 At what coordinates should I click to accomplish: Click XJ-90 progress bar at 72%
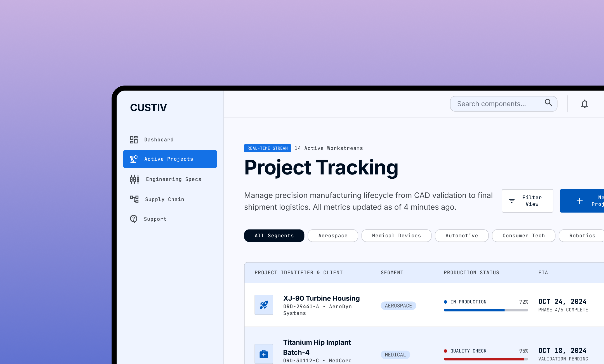coord(486,310)
